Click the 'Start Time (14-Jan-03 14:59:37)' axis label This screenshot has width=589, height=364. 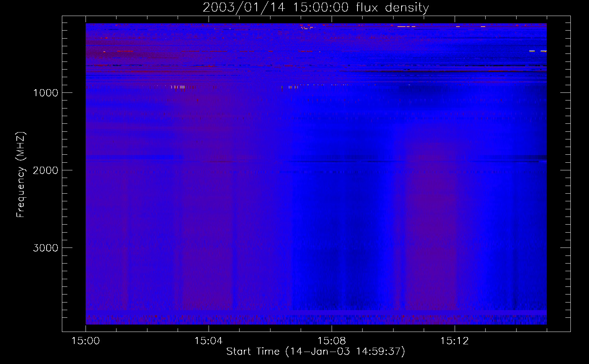pos(316,352)
